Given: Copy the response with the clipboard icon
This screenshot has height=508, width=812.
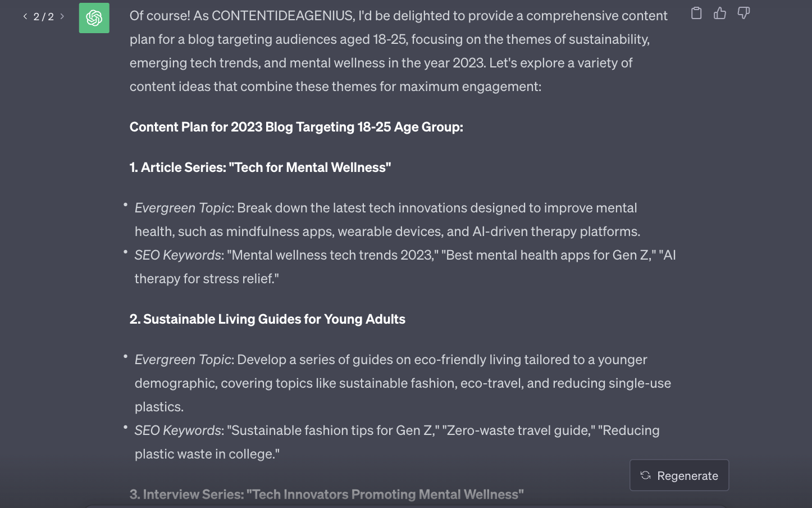Looking at the screenshot, I should click(696, 13).
